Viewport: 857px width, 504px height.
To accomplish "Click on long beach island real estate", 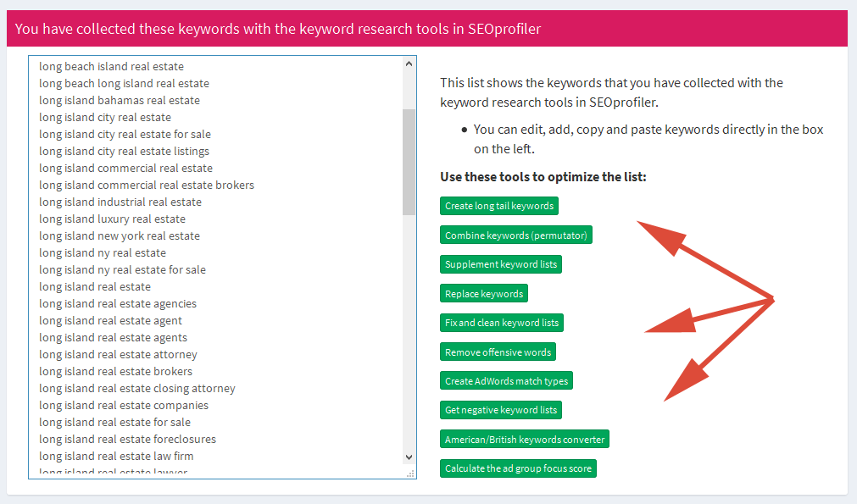I will [x=111, y=66].
